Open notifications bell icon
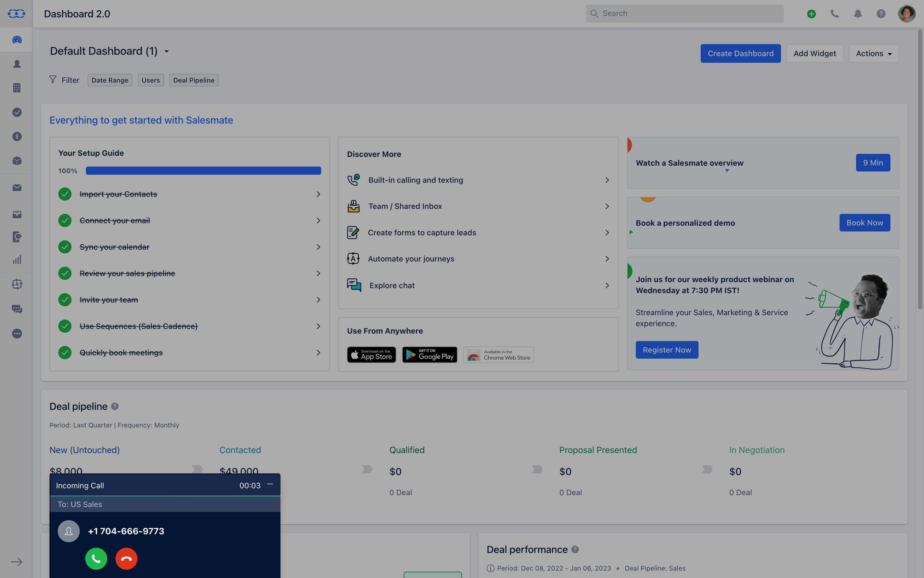924x578 pixels. (857, 14)
